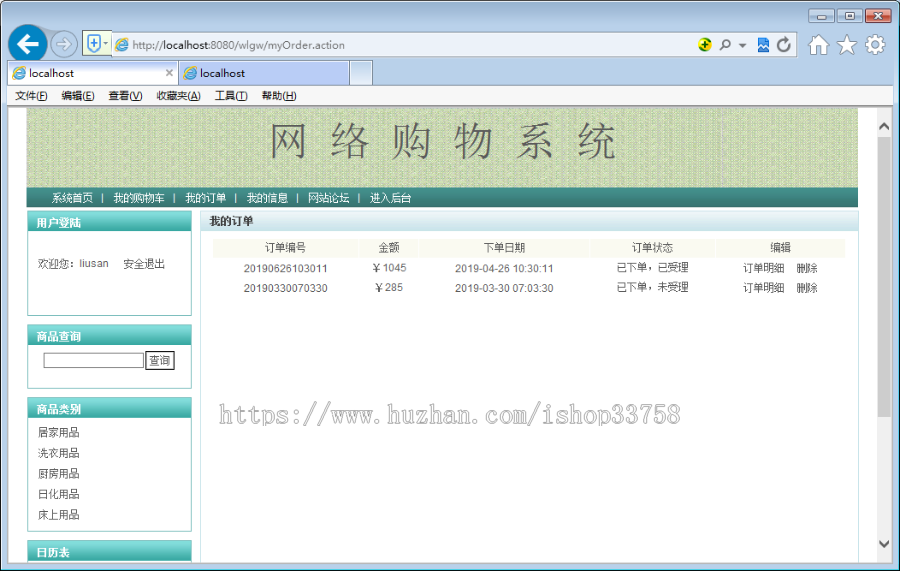Click date 2019-03-30 07:03:30
This screenshot has width=900, height=571.
(x=504, y=288)
